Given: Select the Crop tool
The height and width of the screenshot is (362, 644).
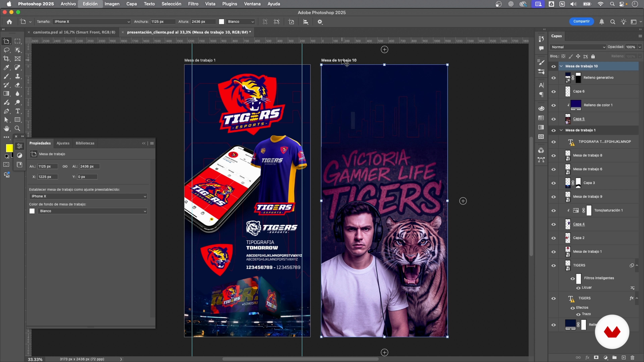Looking at the screenshot, I should 6,59.
